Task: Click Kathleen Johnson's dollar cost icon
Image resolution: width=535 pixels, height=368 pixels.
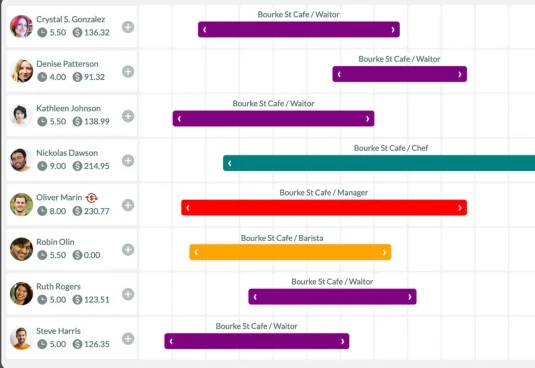Action: tap(77, 121)
